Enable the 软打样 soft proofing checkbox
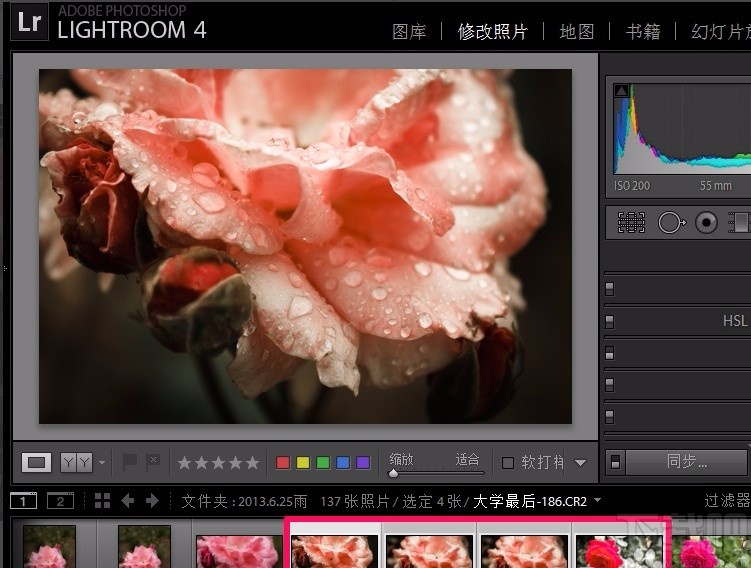Screen dimensions: 751x568 pos(508,463)
